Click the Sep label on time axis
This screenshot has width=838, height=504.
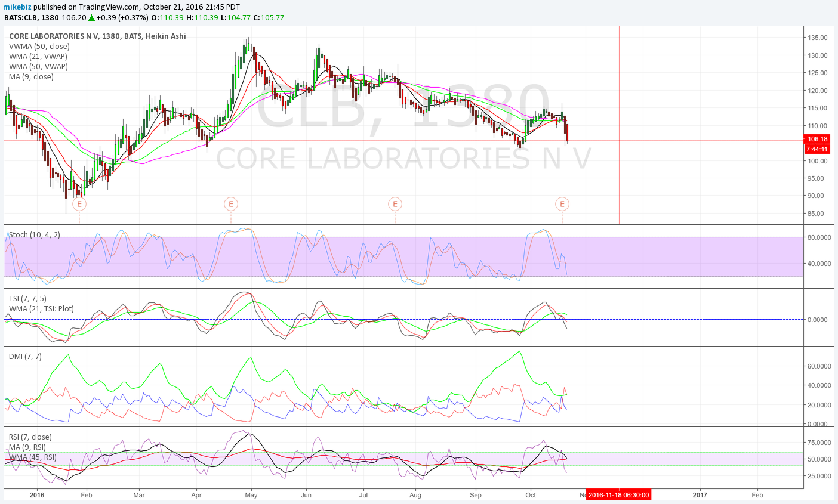476,494
